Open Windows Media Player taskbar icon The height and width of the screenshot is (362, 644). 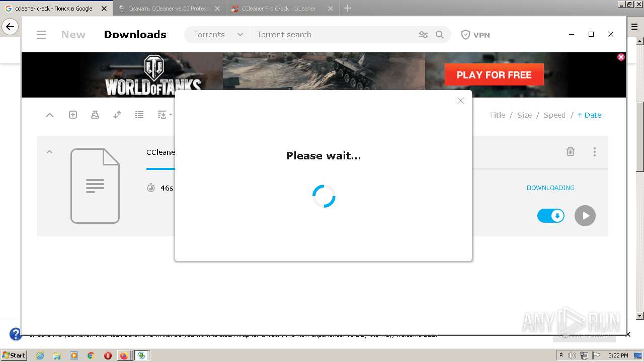pyautogui.click(x=74, y=355)
